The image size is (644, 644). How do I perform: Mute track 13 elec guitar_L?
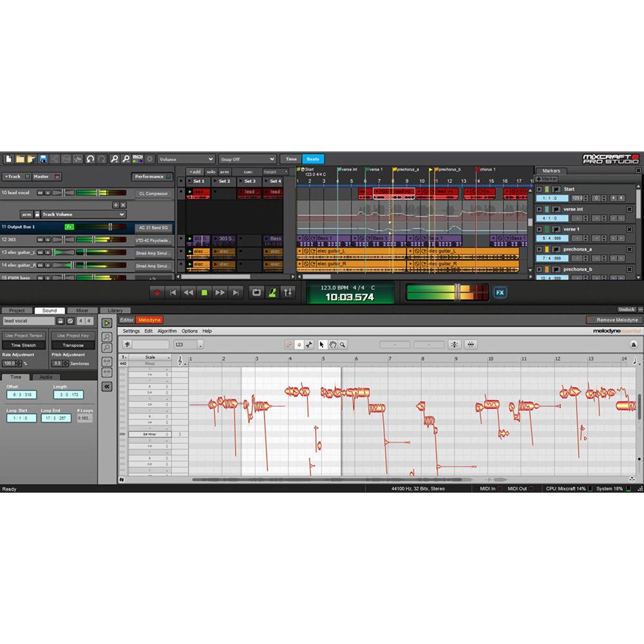pyautogui.click(x=40, y=252)
